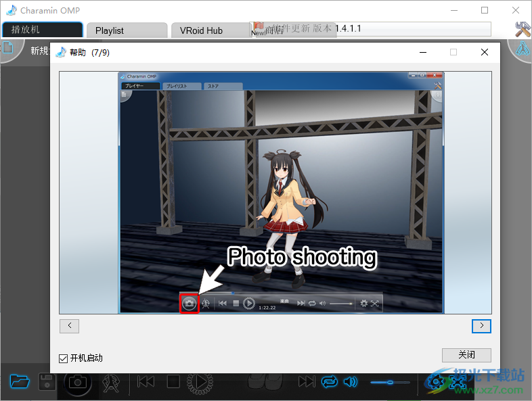Go to previous help page

point(69,326)
